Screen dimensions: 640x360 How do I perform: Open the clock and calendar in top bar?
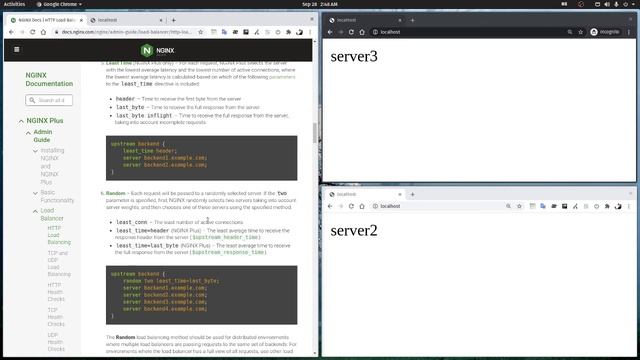(x=320, y=4)
